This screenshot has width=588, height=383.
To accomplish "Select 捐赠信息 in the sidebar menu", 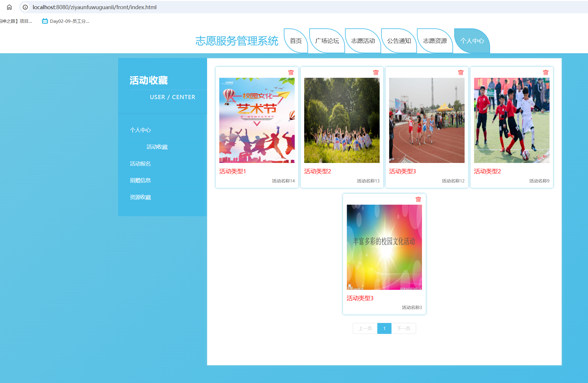I will [140, 180].
